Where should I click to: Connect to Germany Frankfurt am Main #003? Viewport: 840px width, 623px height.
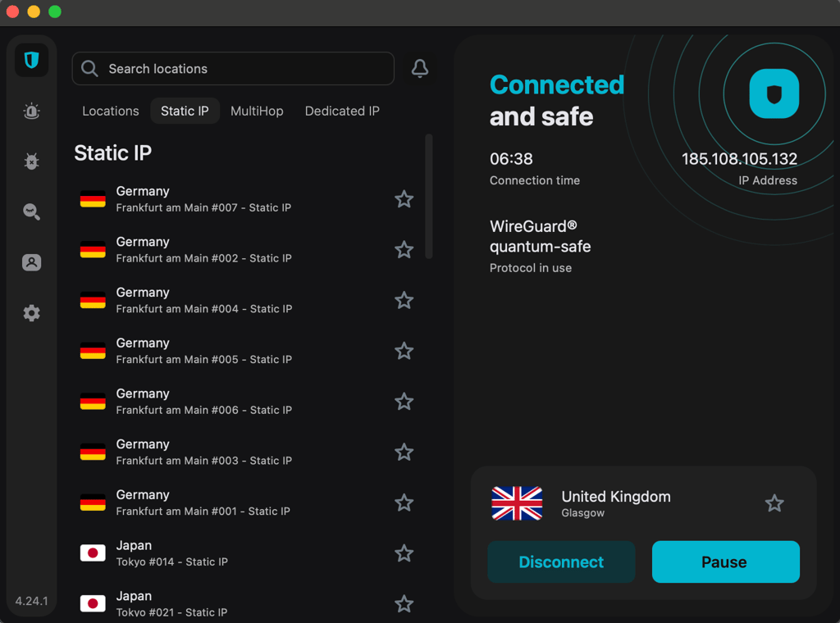pos(246,452)
